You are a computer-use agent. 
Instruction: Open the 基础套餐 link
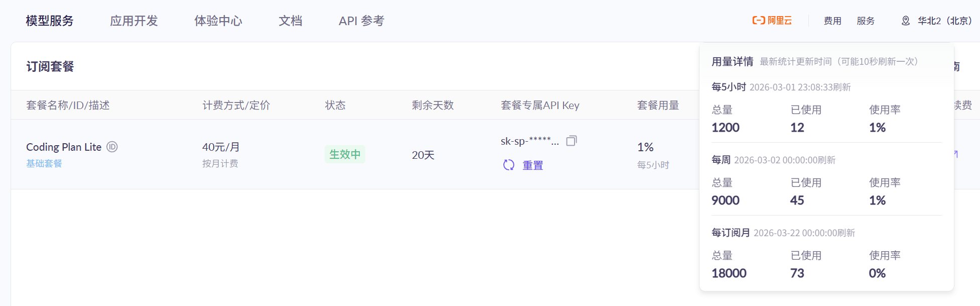tap(44, 163)
